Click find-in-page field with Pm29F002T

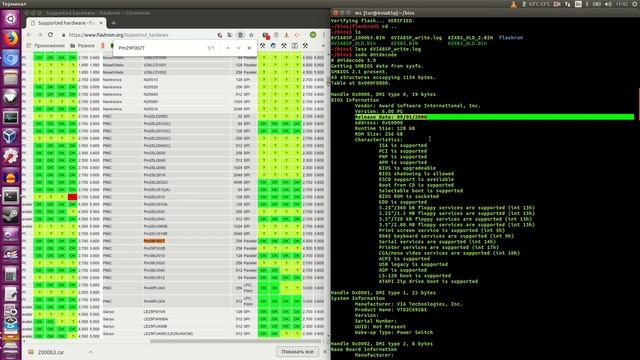pos(159,48)
